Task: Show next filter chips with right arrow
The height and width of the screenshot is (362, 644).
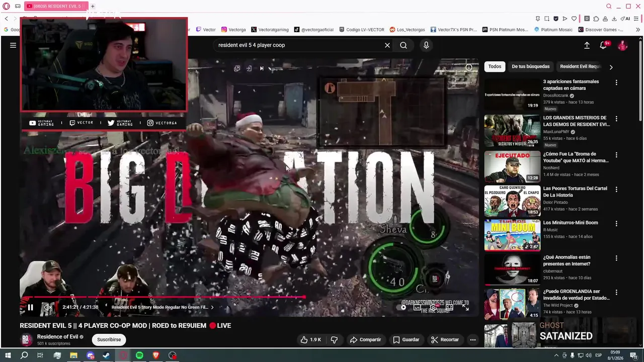Action: point(611,67)
